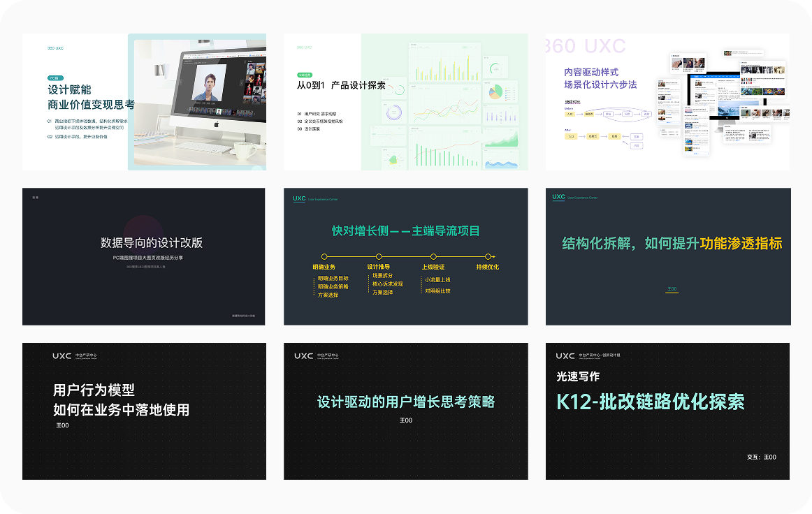Click the K12-批改链路优化探索 title

[651, 402]
